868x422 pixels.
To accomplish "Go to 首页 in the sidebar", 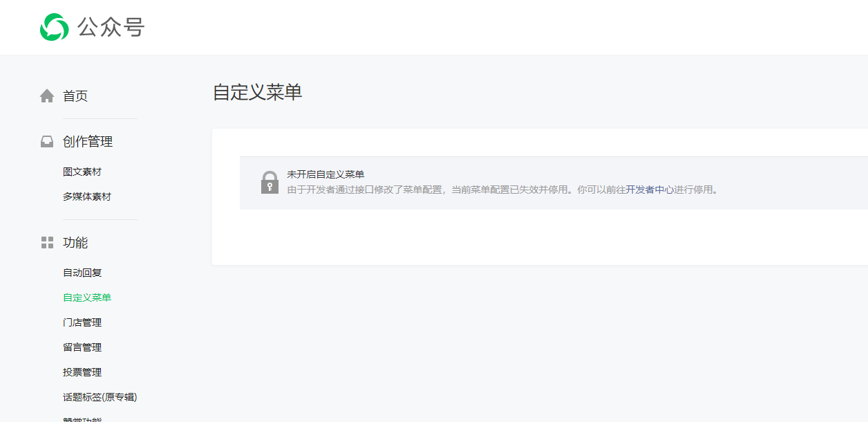I will (x=75, y=96).
